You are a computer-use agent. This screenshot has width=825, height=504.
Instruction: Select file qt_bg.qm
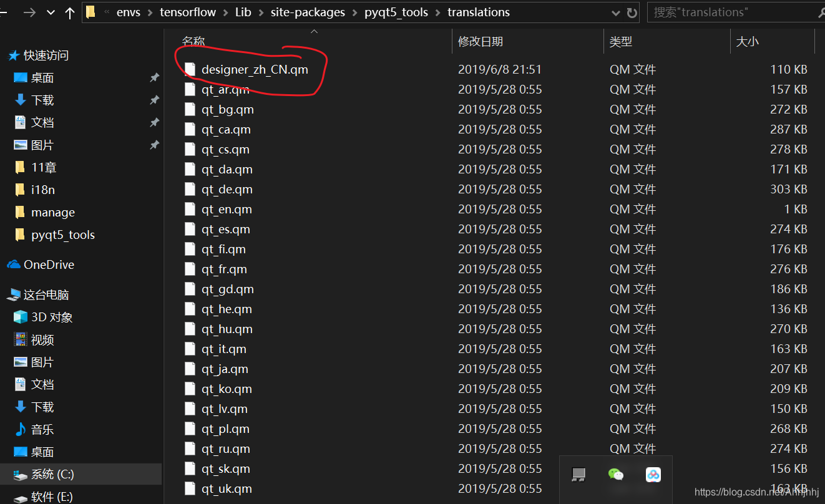(x=228, y=109)
